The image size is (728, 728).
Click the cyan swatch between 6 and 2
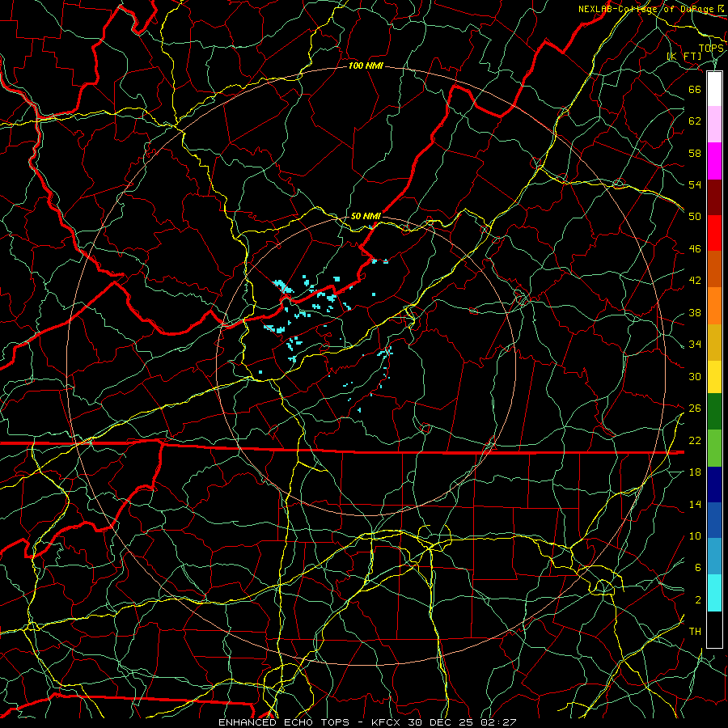tap(714, 593)
